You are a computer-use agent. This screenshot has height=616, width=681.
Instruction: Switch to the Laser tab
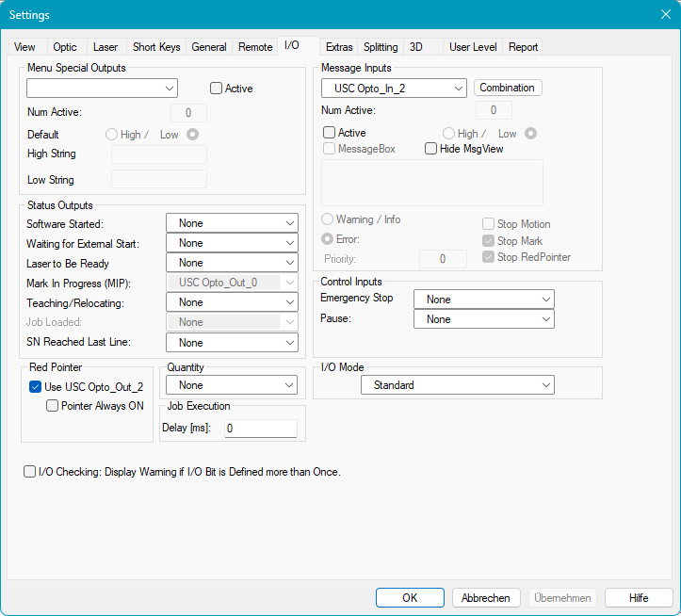pos(105,47)
